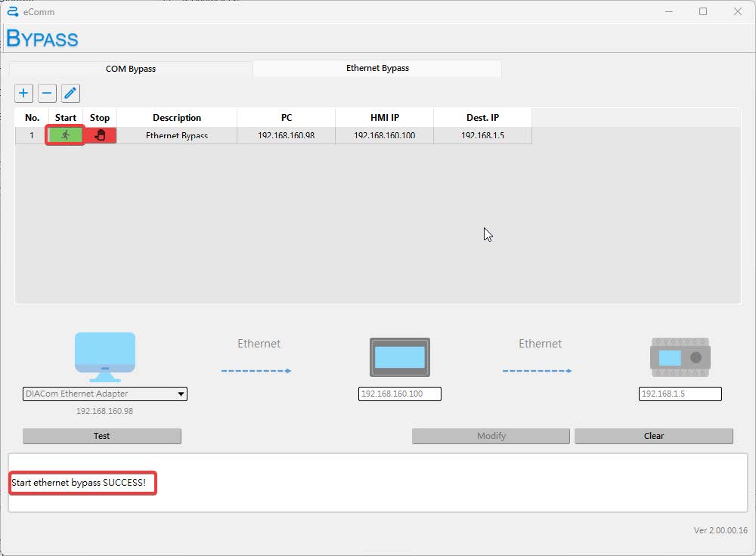Click the plus icon to add bypass entry
The image size is (756, 556).
(23, 93)
